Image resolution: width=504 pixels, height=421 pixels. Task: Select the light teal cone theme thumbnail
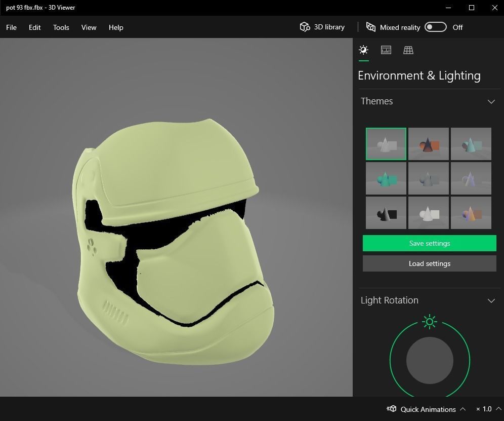pyautogui.click(x=471, y=144)
